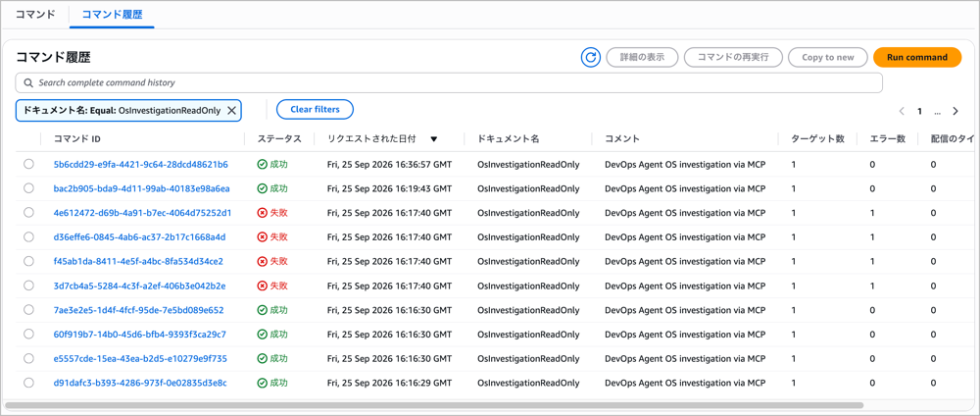Select radio for command e5557cde

[28, 358]
